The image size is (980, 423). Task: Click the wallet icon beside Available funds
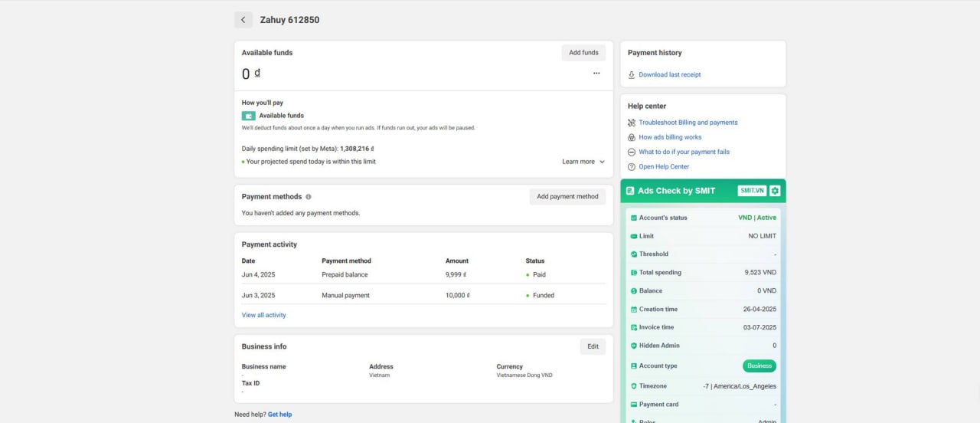pos(248,116)
